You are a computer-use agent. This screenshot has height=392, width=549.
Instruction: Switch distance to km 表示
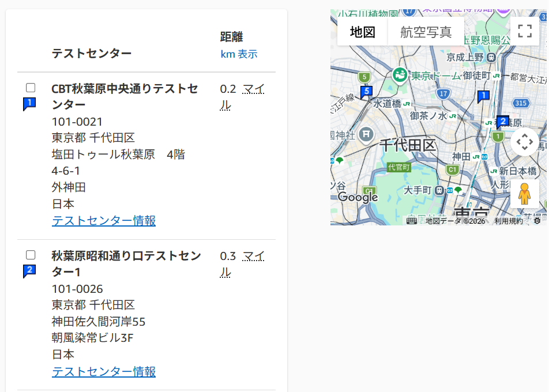point(239,54)
